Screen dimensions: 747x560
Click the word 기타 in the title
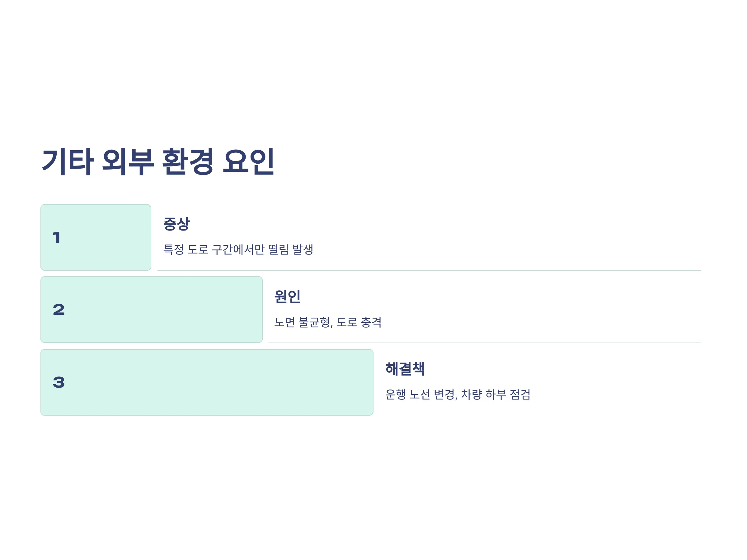(x=68, y=161)
